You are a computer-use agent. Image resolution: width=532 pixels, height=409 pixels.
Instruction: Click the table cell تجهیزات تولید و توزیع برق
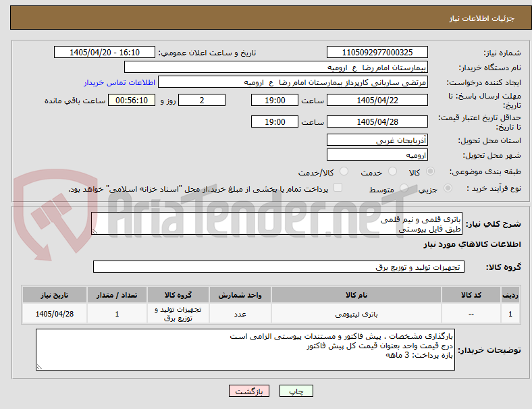pyautogui.click(x=178, y=314)
